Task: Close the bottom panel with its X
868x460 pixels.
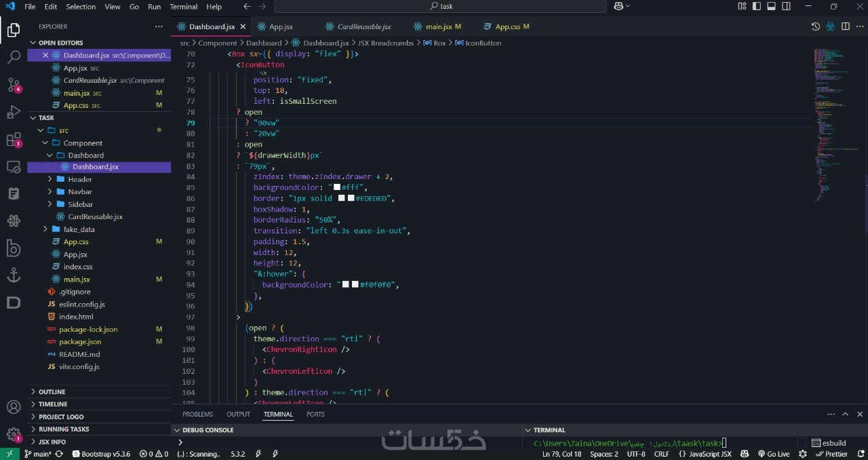Action: pos(860,414)
